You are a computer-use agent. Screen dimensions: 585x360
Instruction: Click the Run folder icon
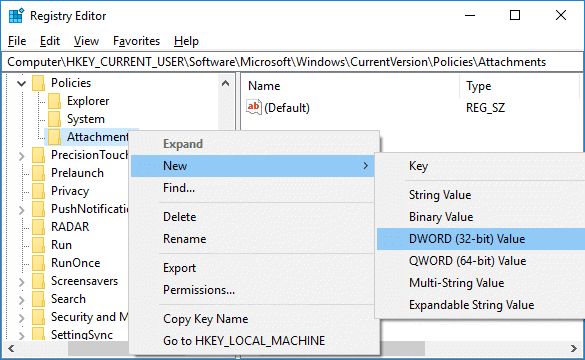coord(38,245)
